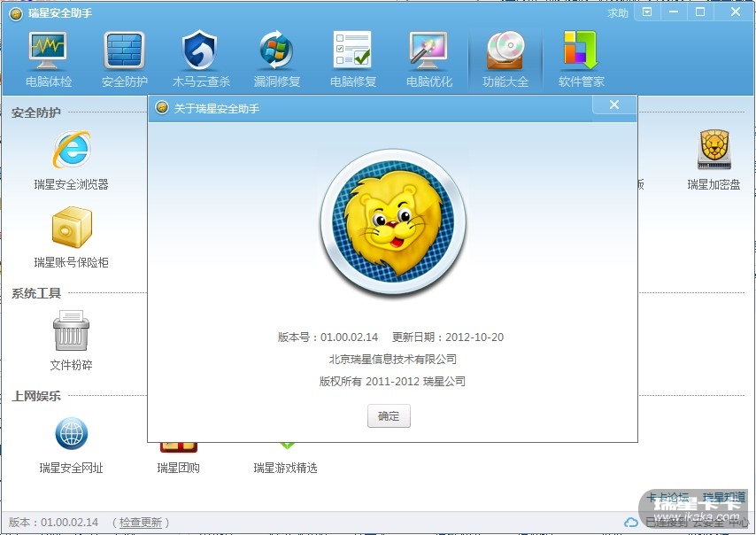Image resolution: width=756 pixels, height=535 pixels.
Task: Open 瑞星团购 group buying item
Action: coord(179,458)
